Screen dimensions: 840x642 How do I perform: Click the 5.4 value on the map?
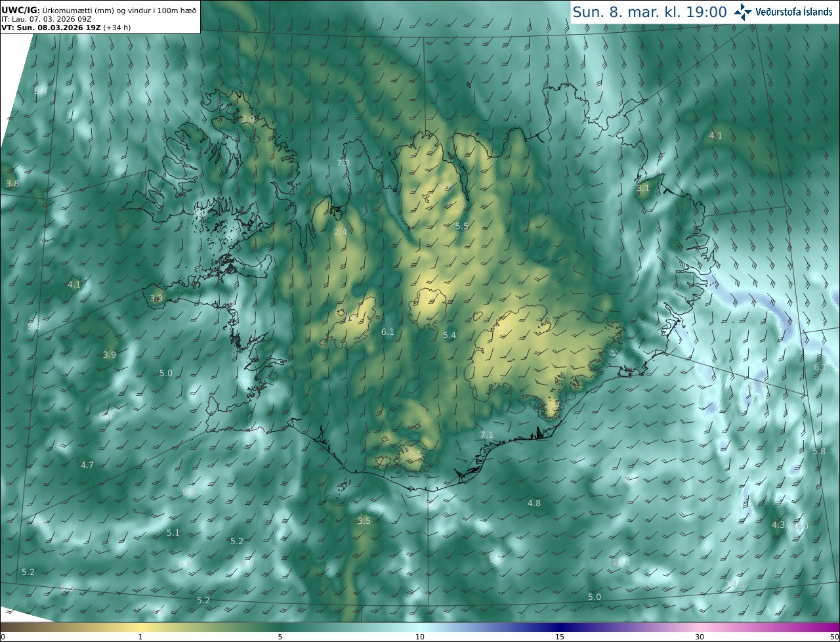coord(450,335)
